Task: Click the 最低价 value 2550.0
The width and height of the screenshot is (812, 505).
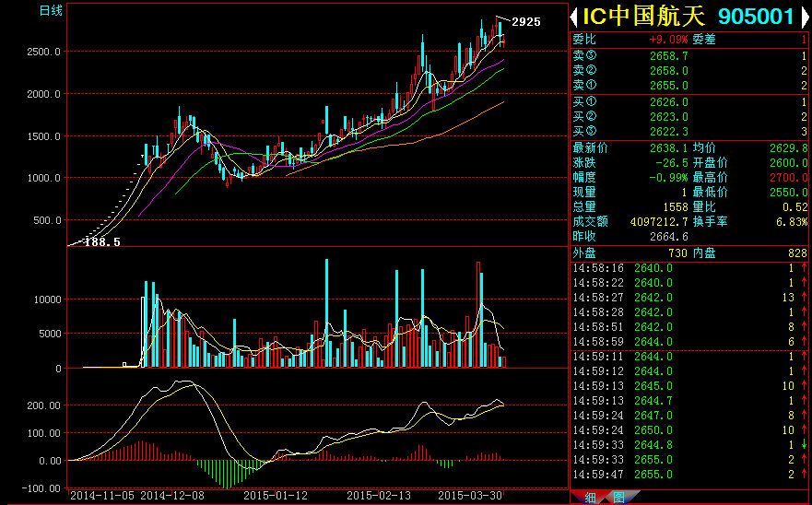Action: click(789, 193)
